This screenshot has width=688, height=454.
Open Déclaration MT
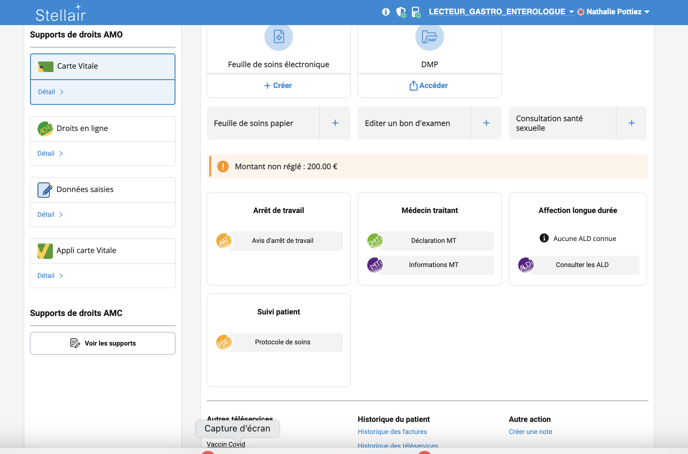[432, 241]
